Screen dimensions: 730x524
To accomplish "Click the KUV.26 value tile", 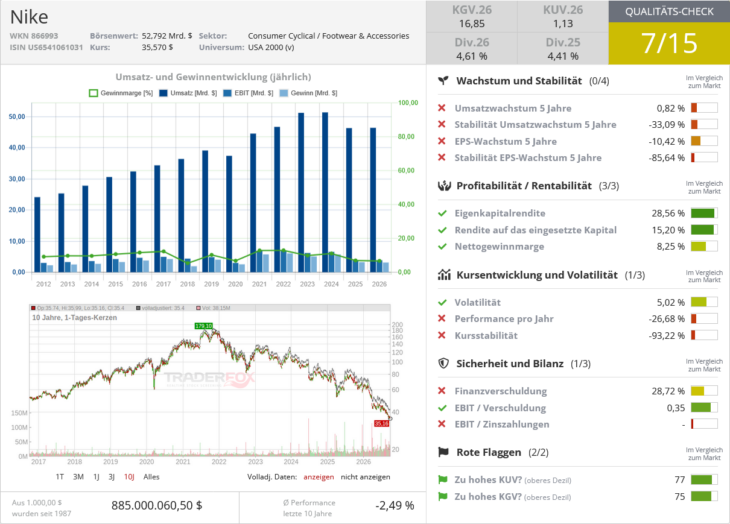I will 563,17.
